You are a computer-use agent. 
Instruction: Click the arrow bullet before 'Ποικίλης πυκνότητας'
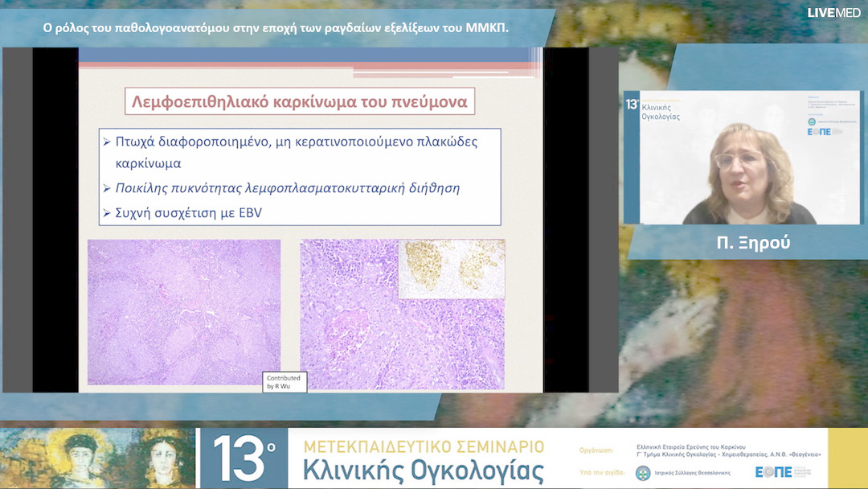[108, 187]
